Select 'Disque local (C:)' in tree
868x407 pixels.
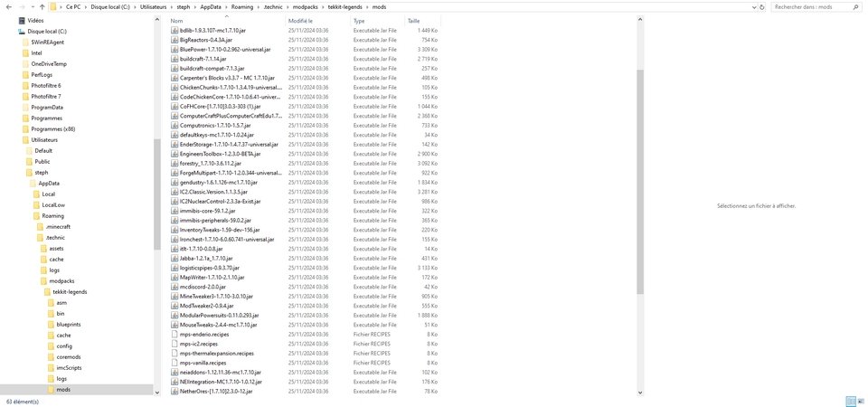(47, 32)
